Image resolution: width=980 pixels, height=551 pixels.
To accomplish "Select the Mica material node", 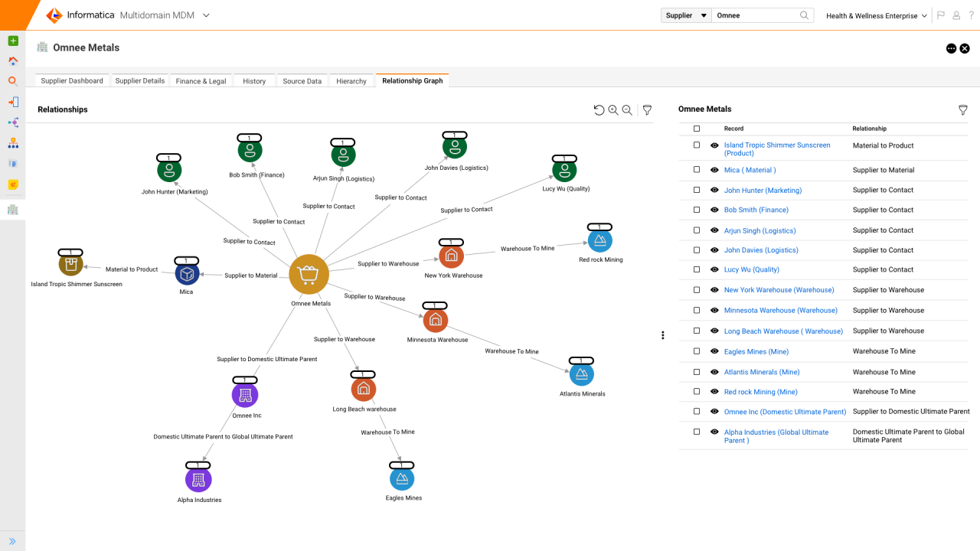I will [x=187, y=272].
